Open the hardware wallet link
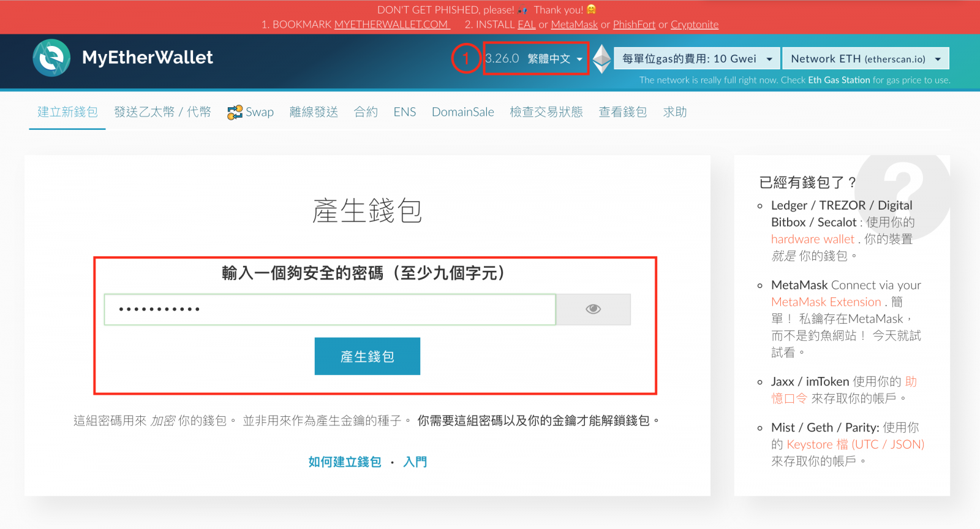 click(x=813, y=239)
